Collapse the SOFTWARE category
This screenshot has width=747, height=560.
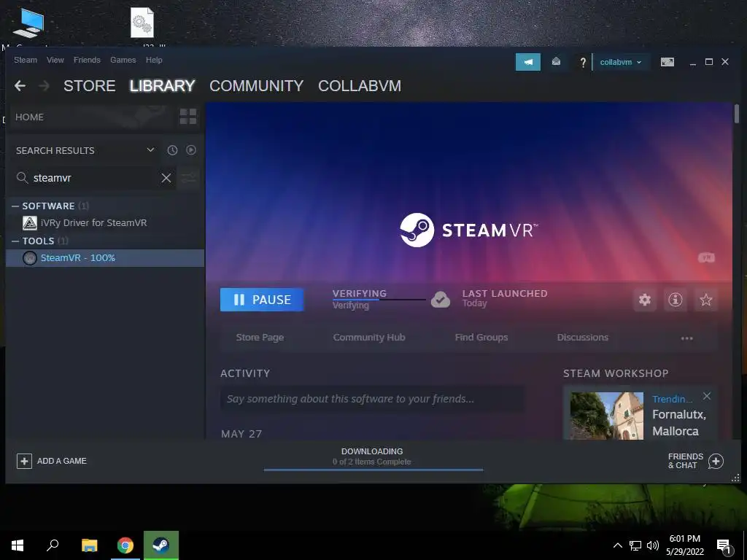click(x=15, y=206)
